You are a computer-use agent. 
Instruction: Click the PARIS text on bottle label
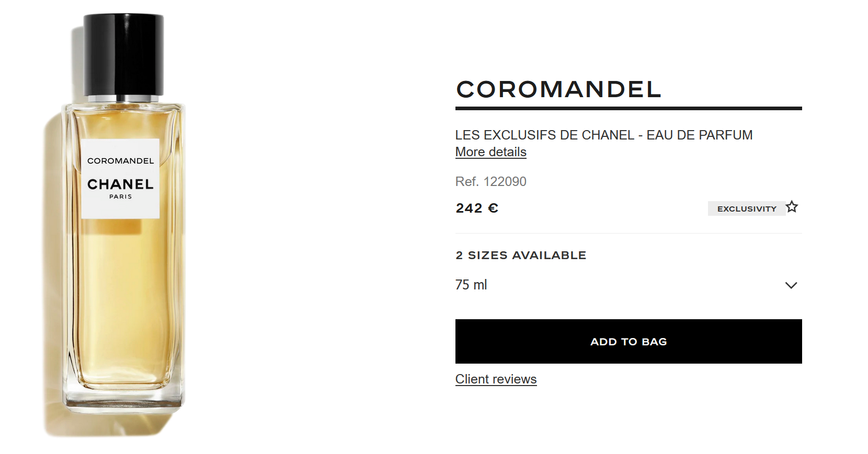(x=120, y=197)
